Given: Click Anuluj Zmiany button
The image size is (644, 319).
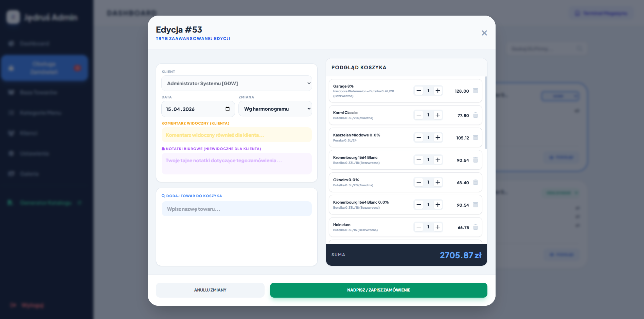Looking at the screenshot, I should tap(210, 290).
